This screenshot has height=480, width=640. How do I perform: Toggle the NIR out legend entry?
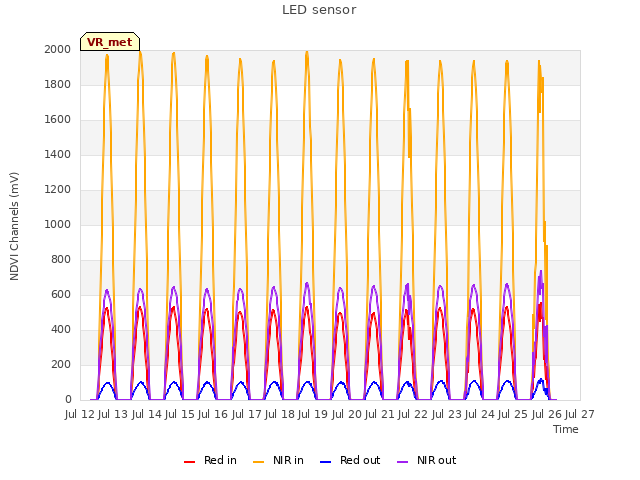coord(427,460)
